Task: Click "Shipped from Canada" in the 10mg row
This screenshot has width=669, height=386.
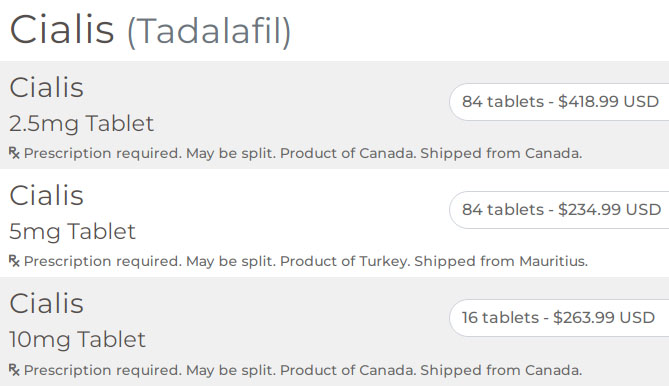Action: 501,370
